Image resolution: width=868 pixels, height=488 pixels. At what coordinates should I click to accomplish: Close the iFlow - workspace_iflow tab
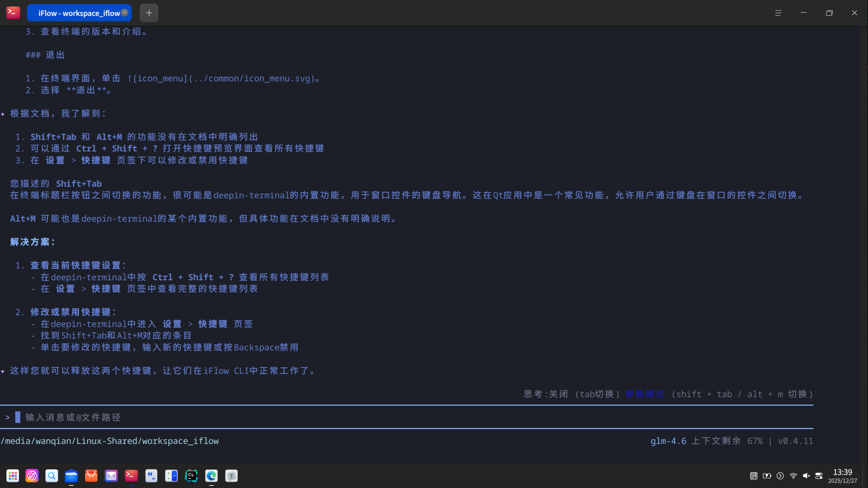click(x=125, y=13)
